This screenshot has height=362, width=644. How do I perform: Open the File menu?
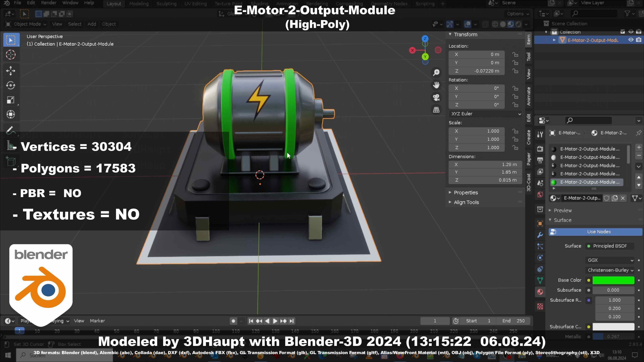(x=17, y=3)
